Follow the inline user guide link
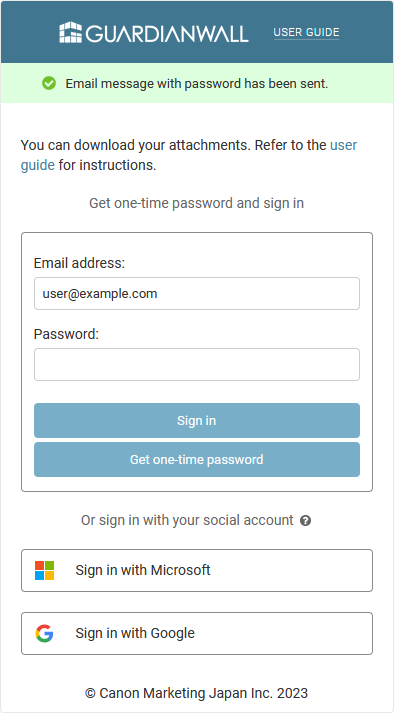 [x=188, y=155]
